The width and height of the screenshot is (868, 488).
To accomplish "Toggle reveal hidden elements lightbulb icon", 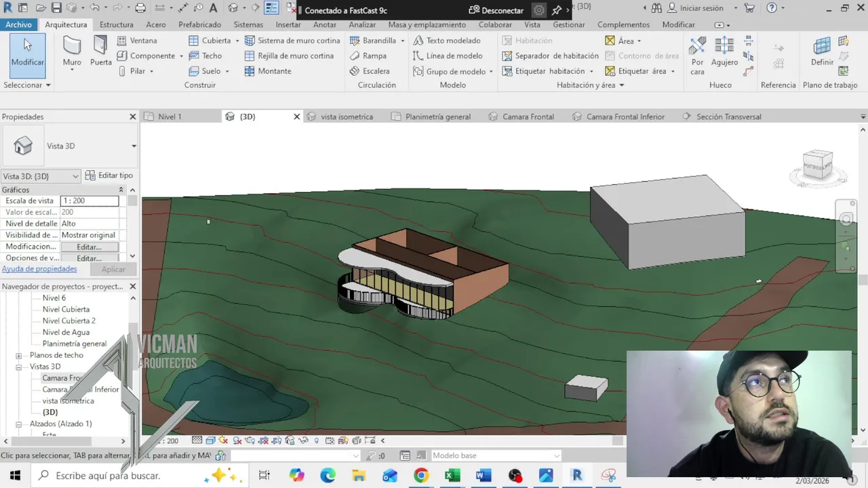I will point(316,441).
